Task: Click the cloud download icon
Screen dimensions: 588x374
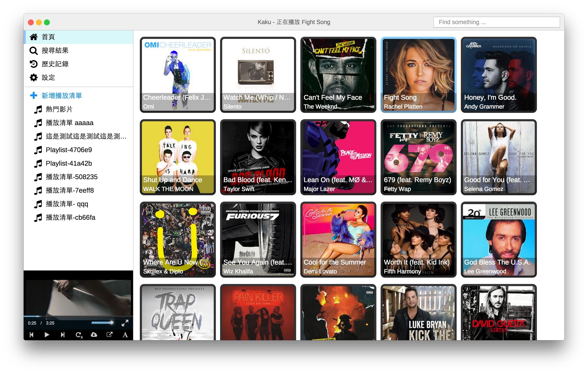Action: (94, 334)
